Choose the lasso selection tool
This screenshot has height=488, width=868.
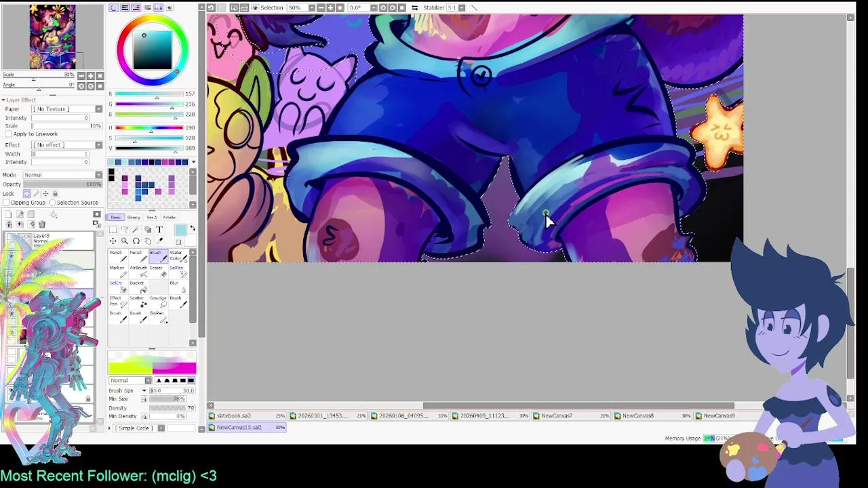(125, 229)
